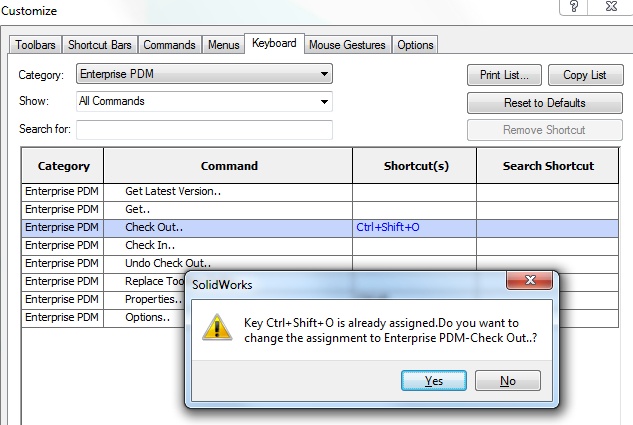Focus the Search for input field
The width and height of the screenshot is (633, 425).
coord(204,130)
